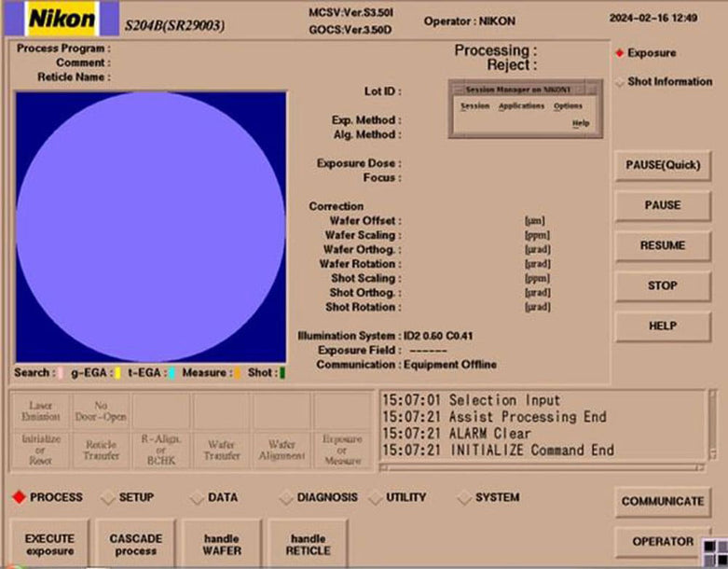Select the Shot Information view option
728x569 pixels.
tap(620, 82)
